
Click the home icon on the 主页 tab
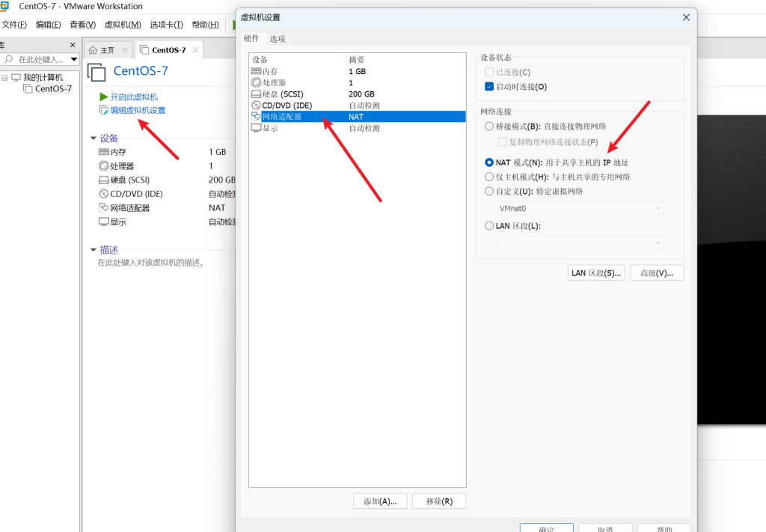(x=93, y=50)
